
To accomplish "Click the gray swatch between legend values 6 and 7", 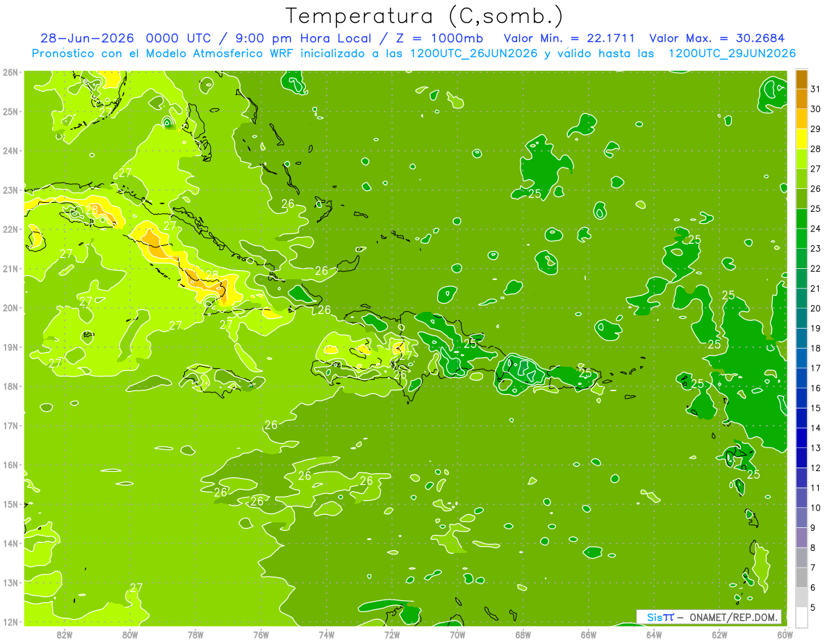I will pos(801,577).
